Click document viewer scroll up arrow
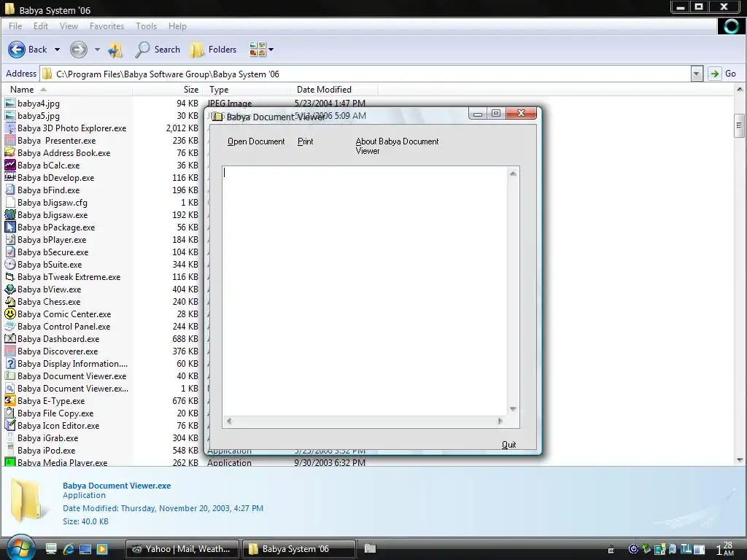 pyautogui.click(x=513, y=174)
